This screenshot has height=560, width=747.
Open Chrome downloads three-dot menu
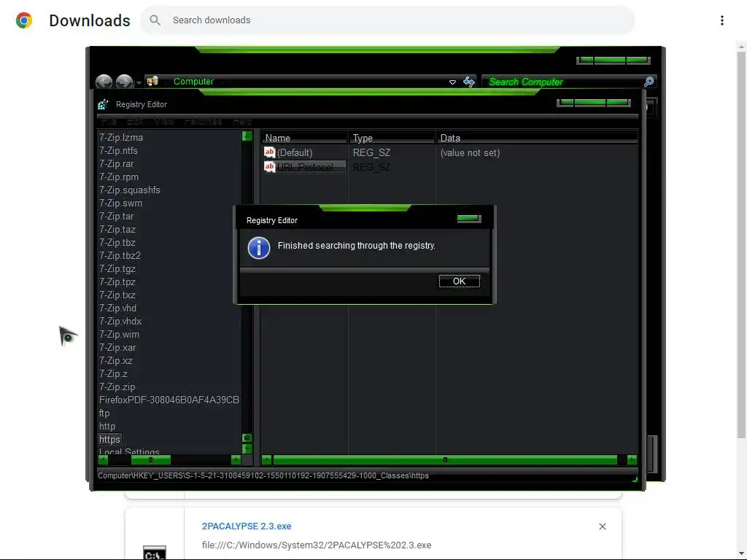coord(721,20)
